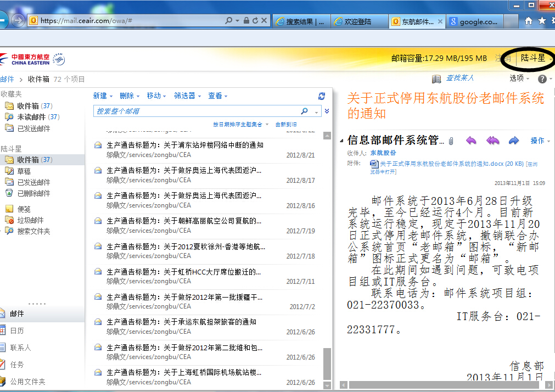Collapse sender header triangle
This screenshot has height=392, width=555.
coord(341,141)
